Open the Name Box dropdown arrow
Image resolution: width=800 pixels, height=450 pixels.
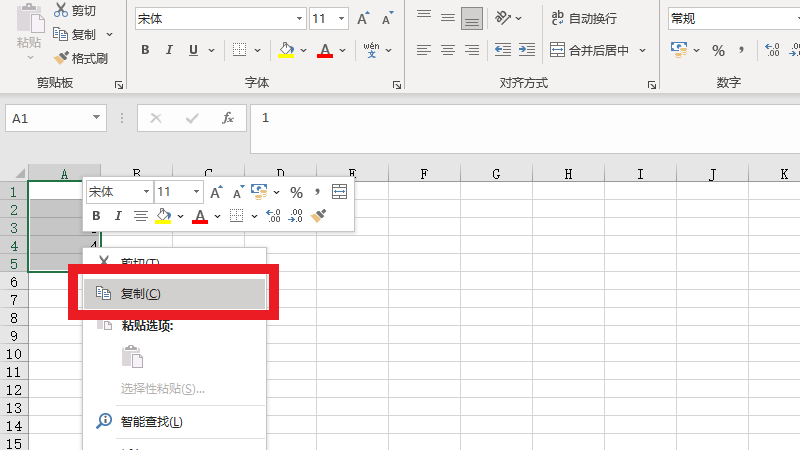tap(97, 118)
